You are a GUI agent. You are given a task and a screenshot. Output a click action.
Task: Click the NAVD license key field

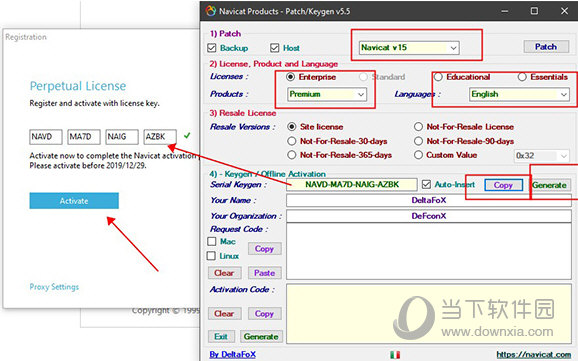pos(46,137)
